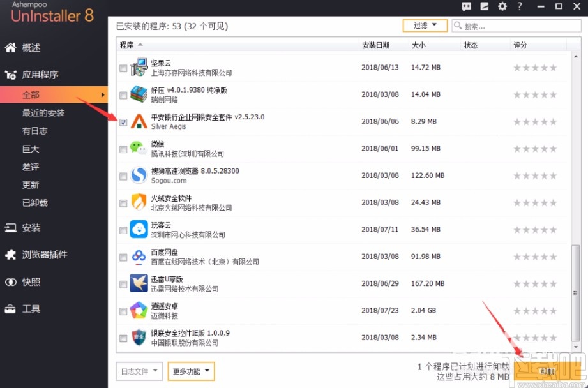Viewport: 588px width, 388px height.
Task: Click the 2.04 GB size of 逍遥安卓
Action: pos(424,310)
